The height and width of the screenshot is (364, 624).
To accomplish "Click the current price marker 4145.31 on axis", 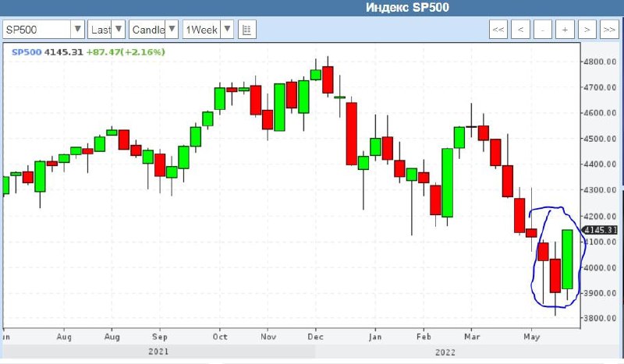I will [x=600, y=230].
